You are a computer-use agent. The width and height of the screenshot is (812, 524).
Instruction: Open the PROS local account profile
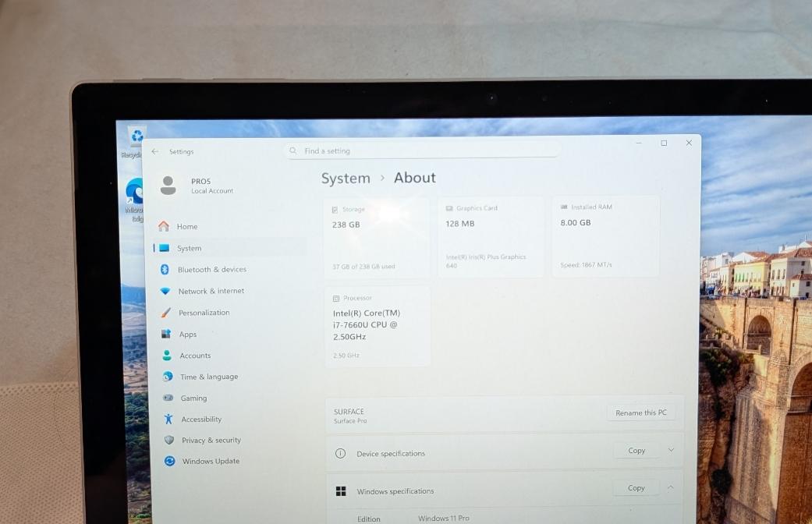coord(197,186)
